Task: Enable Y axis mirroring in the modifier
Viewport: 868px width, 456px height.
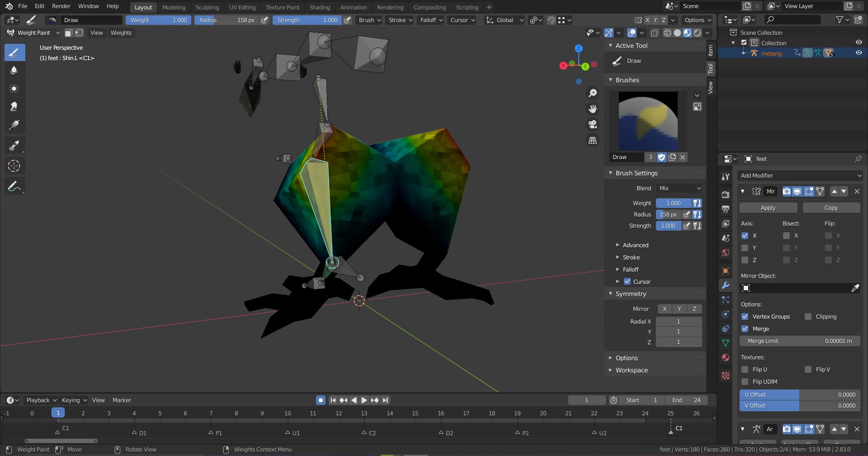Action: click(745, 248)
